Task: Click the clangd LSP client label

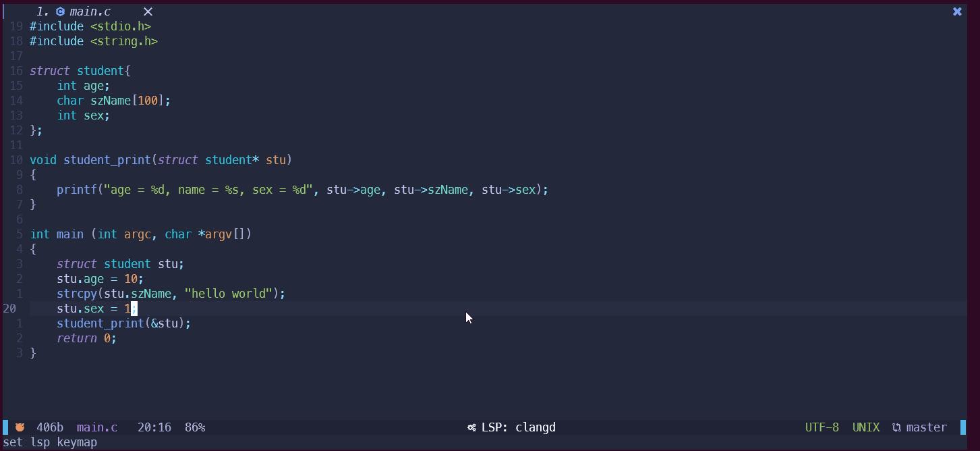Action: tap(536, 427)
